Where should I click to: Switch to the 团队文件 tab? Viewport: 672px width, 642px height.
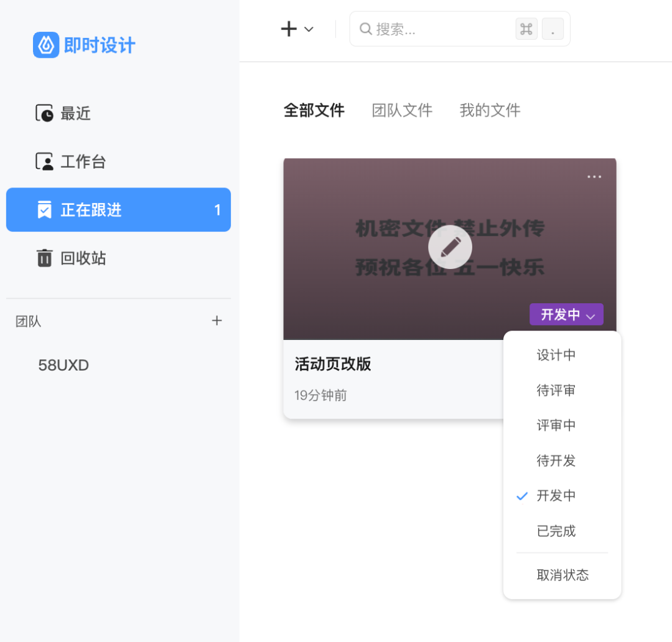402,110
